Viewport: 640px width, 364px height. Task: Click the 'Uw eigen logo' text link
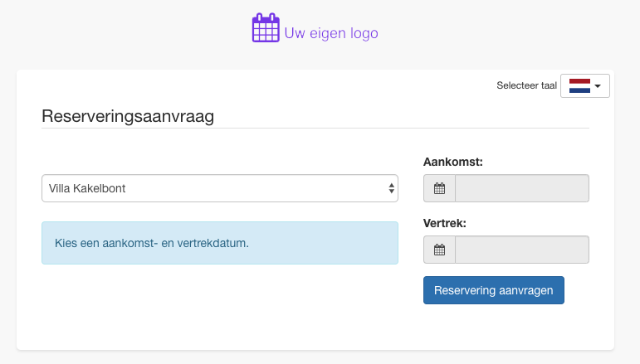(331, 33)
